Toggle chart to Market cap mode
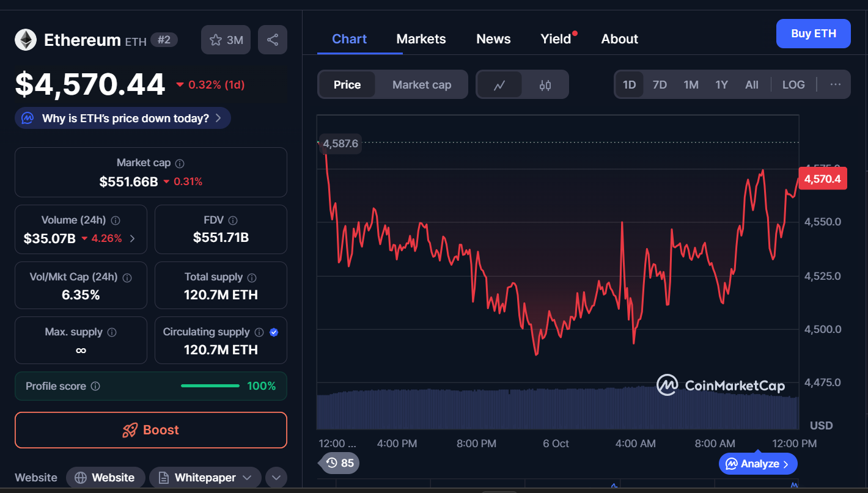This screenshot has width=868, height=493. 422,85
